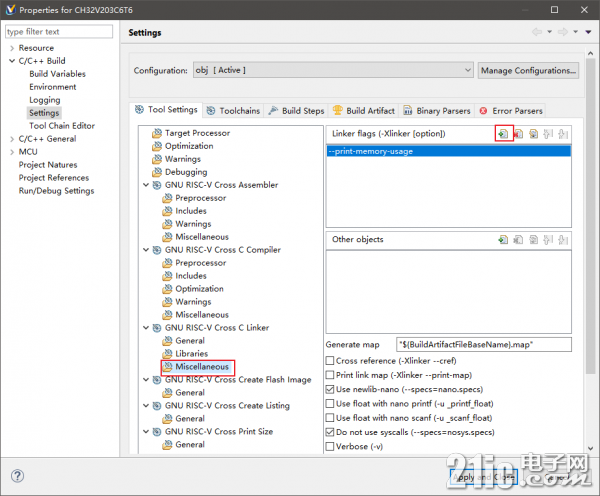Delete the selected linker flag

(x=518, y=134)
